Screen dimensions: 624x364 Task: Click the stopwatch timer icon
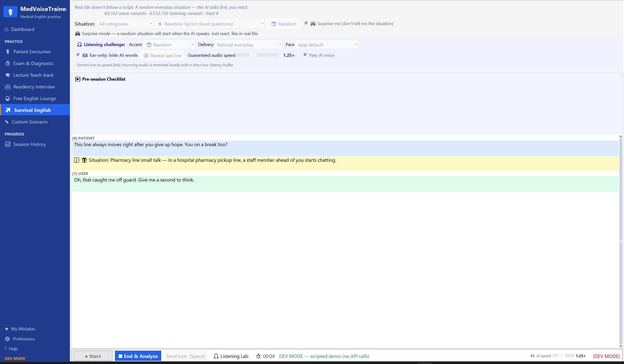[258, 356]
